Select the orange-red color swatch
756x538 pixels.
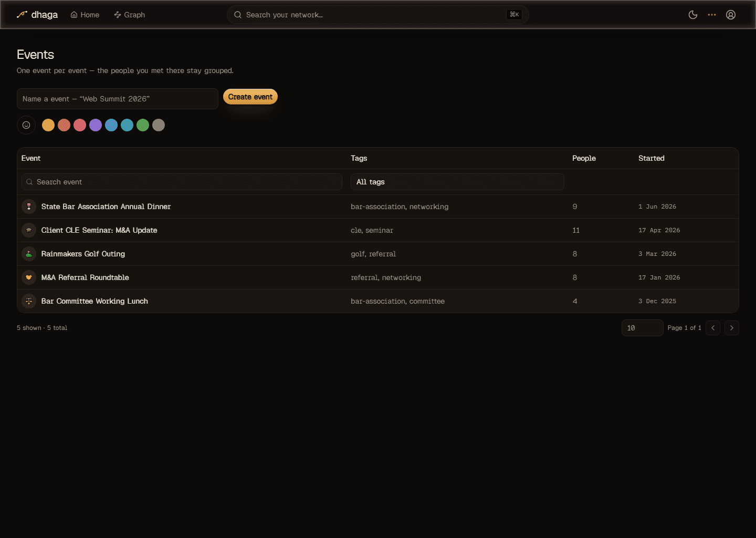pyautogui.click(x=64, y=125)
